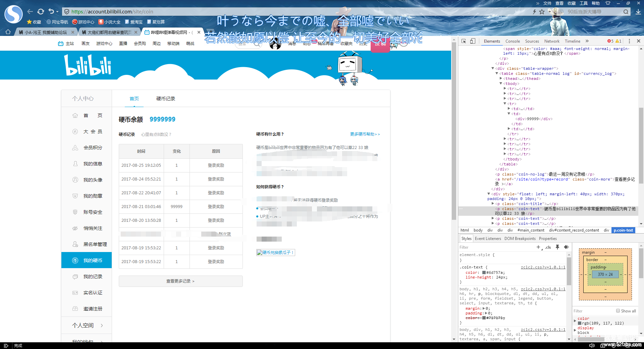Toggle the .cls element classes button
This screenshot has height=349, width=644.
click(548, 247)
